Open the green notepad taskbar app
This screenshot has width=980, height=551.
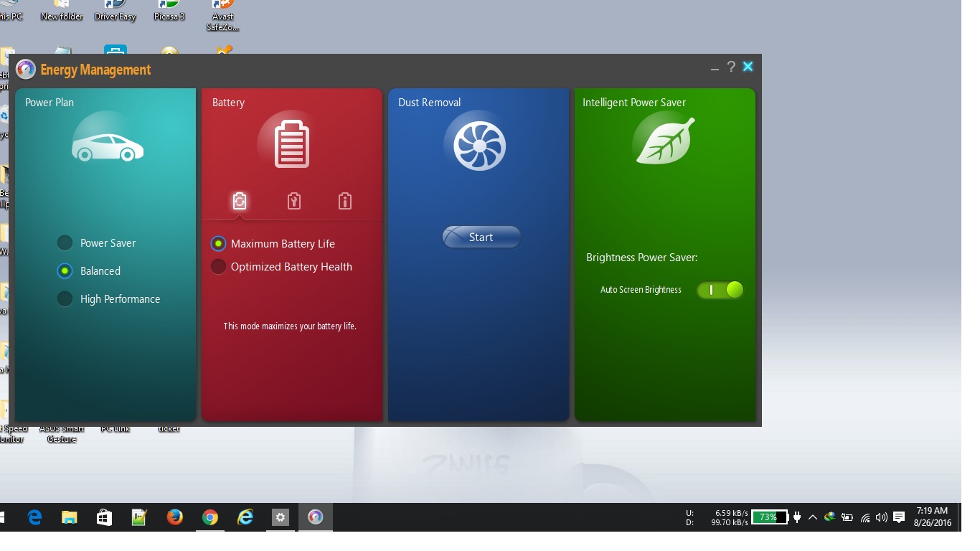(x=139, y=517)
